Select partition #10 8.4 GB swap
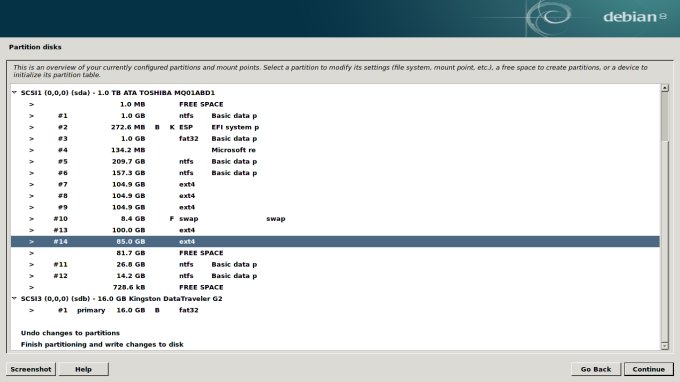Image resolution: width=680 pixels, height=382 pixels. coord(335,219)
